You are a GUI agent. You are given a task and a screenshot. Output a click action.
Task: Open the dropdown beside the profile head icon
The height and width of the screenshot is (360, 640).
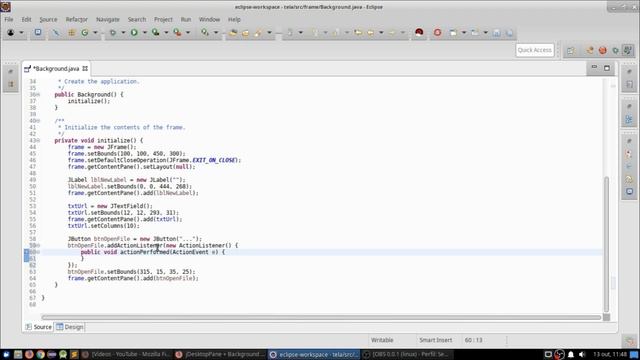21,33
